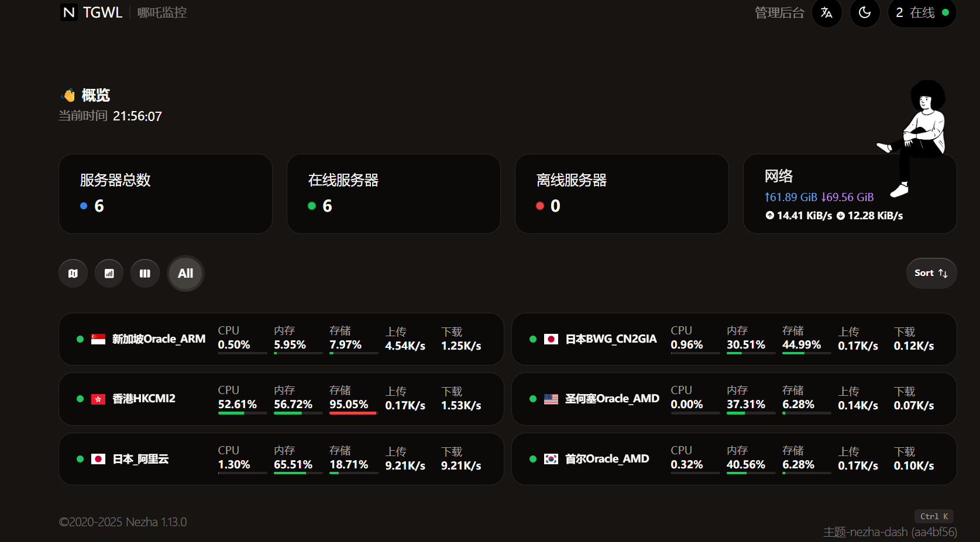Viewport: 980px width, 542px height.
Task: Open the language switcher icon
Action: point(827,13)
